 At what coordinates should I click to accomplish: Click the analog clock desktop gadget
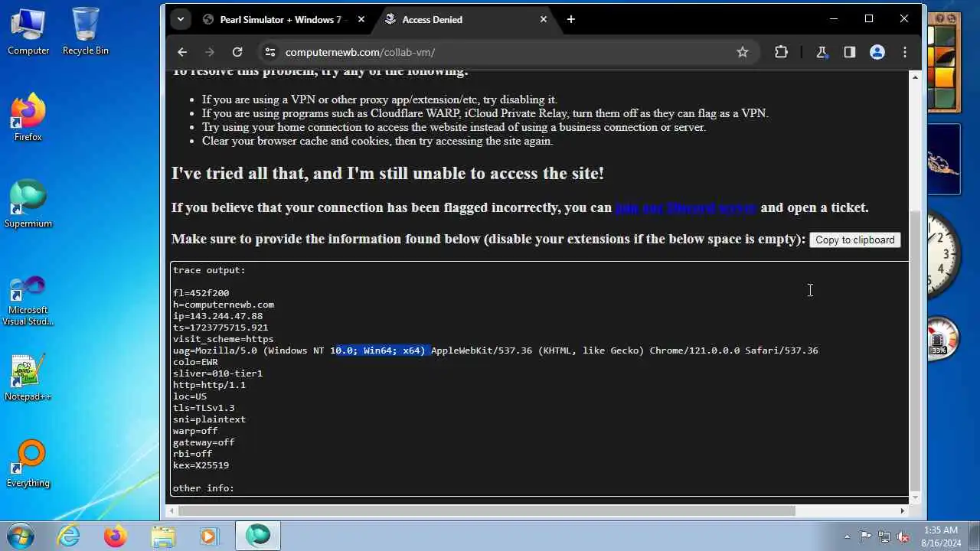point(944,255)
